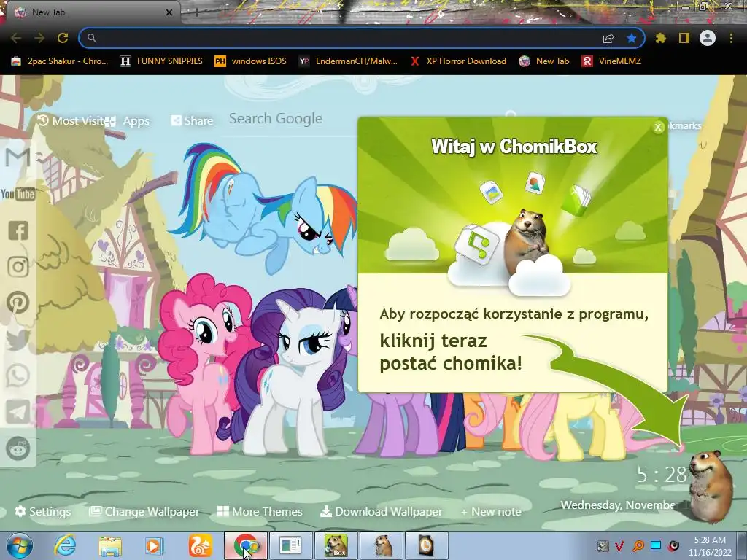Click Change Wallpaper
747x560 pixels.
click(144, 511)
